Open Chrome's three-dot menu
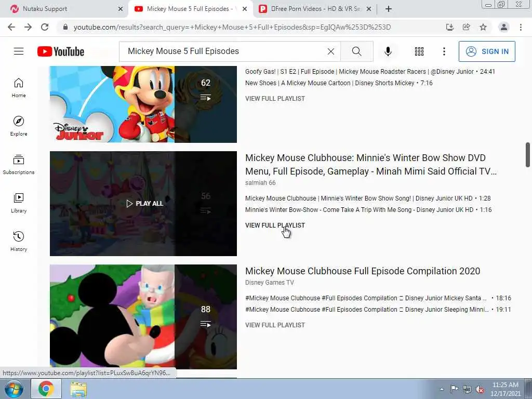 (x=521, y=27)
